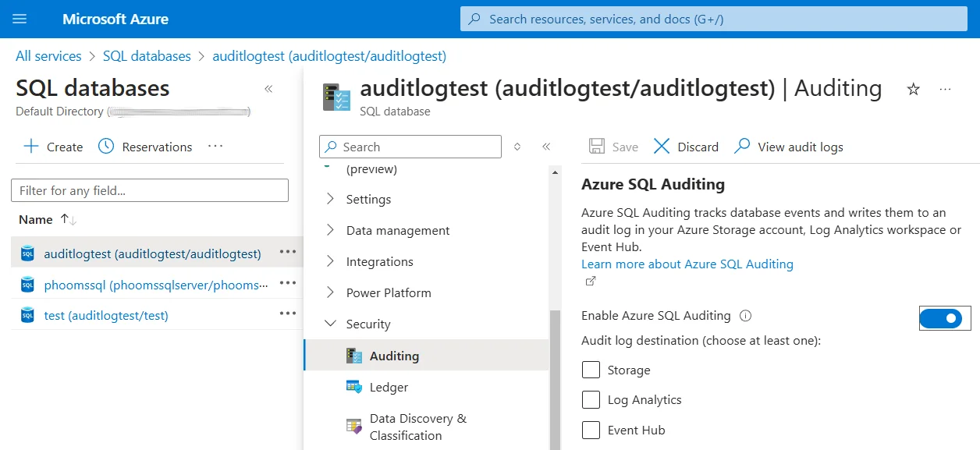Open All services from the breadcrumb
This screenshot has width=980, height=450.
(x=48, y=55)
